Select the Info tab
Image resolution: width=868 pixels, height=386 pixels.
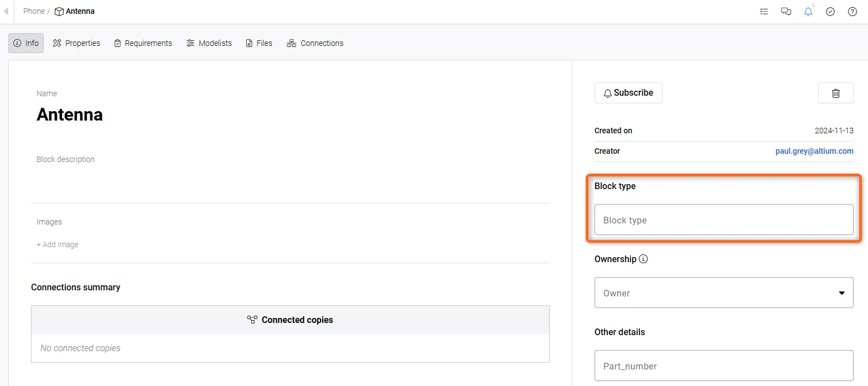click(x=26, y=43)
